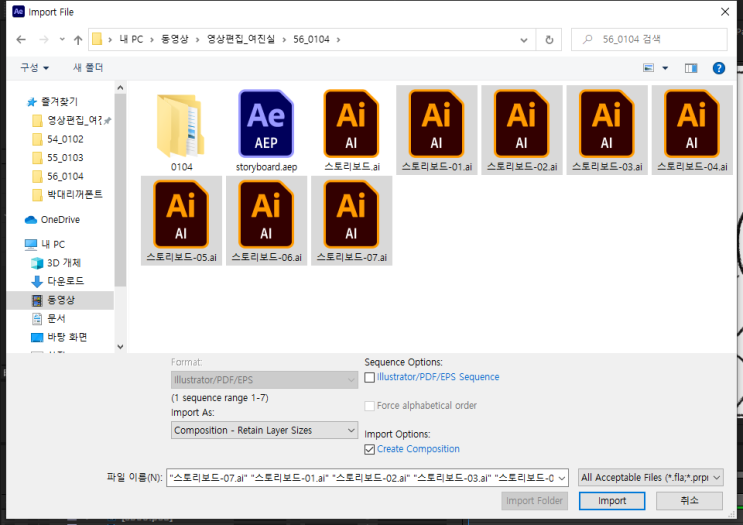Go forward with the right arrow
The image size is (743, 525).
pos(44,39)
